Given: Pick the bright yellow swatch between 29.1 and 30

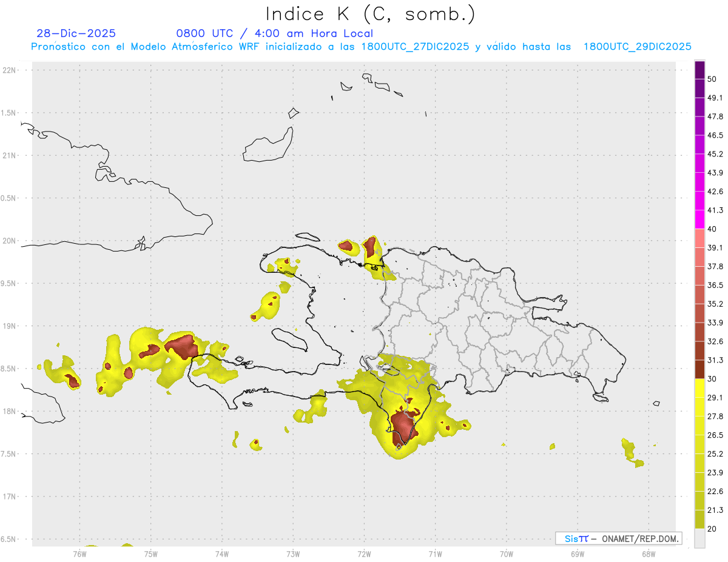Looking at the screenshot, I should (699, 388).
